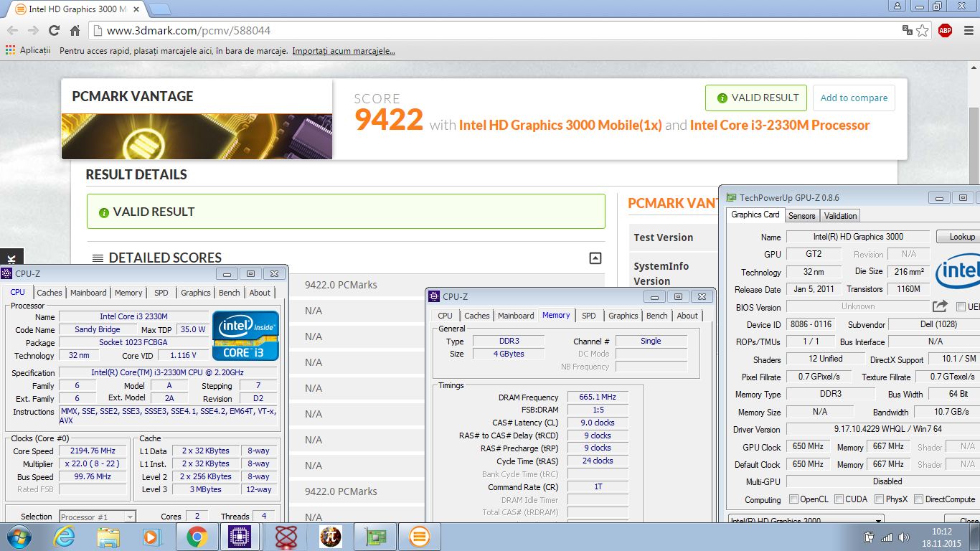This screenshot has height=551, width=980.
Task: Open the Caches tab in left CPU-Z
Action: 50,293
